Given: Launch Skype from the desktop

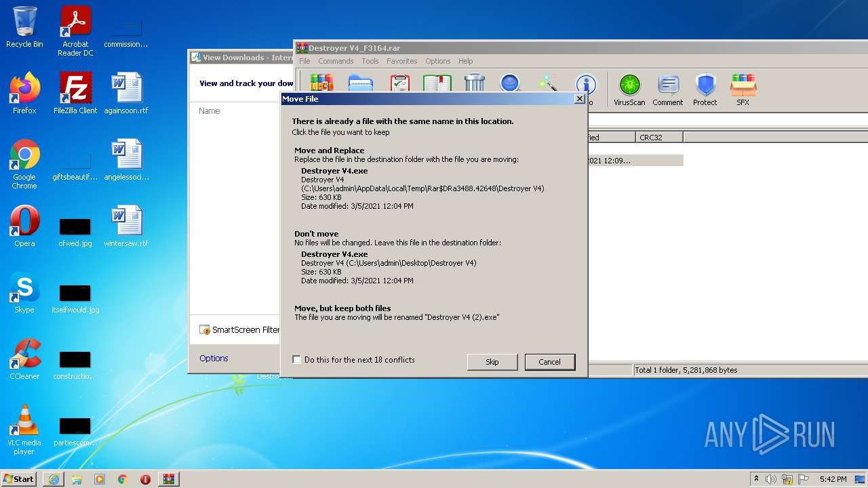Looking at the screenshot, I should click(x=24, y=293).
